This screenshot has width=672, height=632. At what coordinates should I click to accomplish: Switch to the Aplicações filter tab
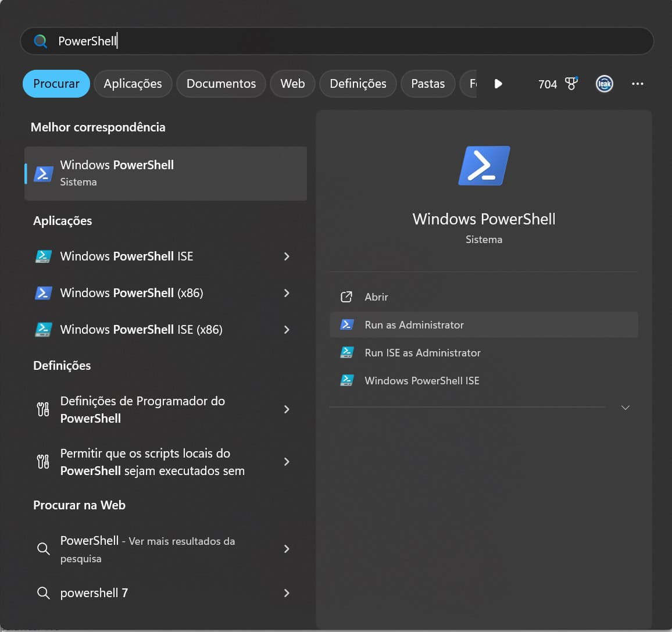pyautogui.click(x=133, y=84)
